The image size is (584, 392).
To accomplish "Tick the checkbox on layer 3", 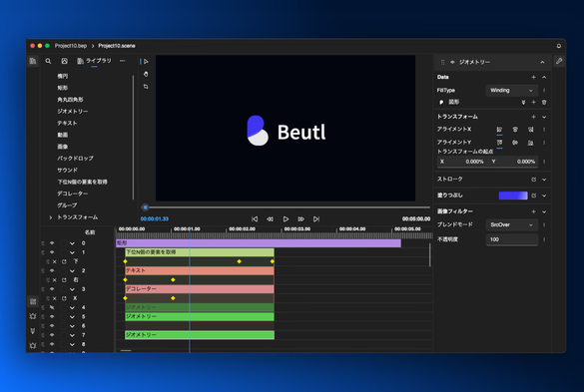I will pyautogui.click(x=63, y=289).
